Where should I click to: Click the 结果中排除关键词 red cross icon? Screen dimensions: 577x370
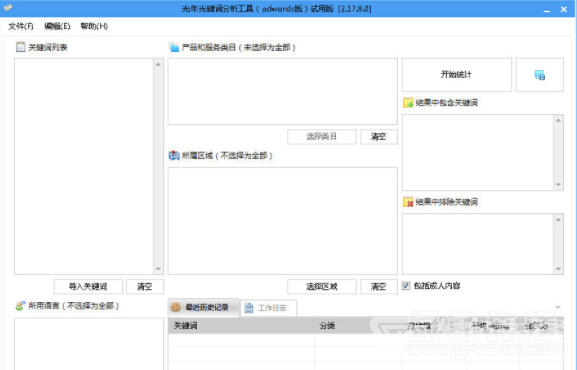(x=408, y=202)
